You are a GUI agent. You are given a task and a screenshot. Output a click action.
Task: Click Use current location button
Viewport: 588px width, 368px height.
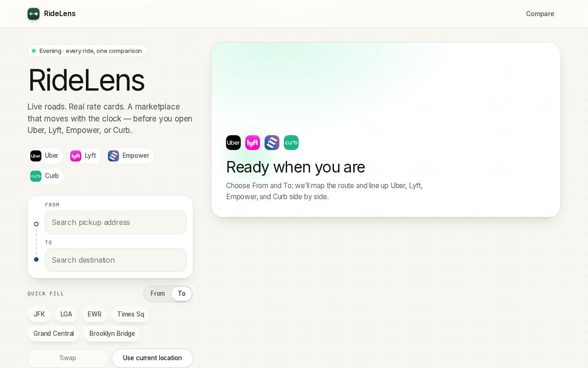(153, 358)
